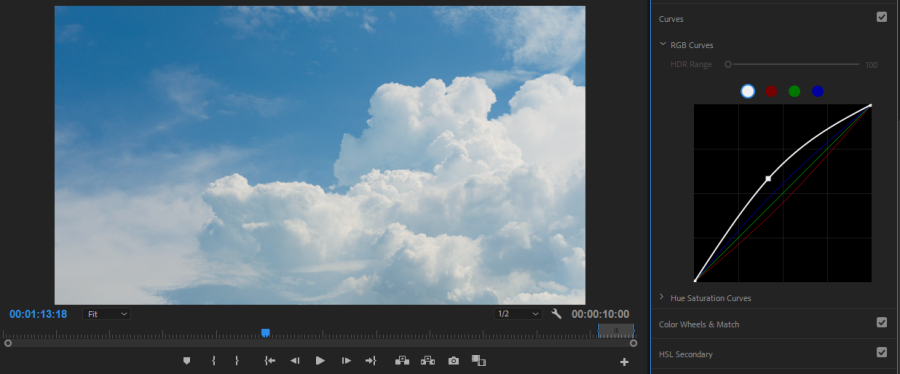
Task: Open the Fit zoom level dropdown
Action: (x=107, y=314)
